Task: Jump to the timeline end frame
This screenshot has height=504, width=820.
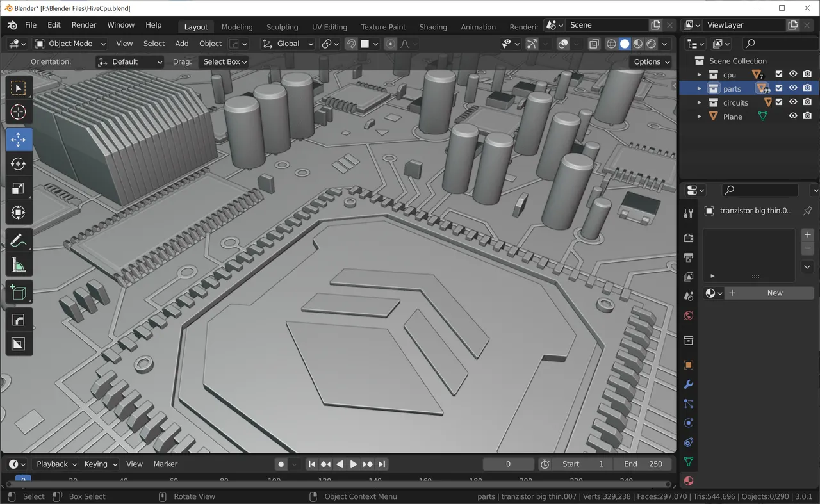Action: click(382, 464)
